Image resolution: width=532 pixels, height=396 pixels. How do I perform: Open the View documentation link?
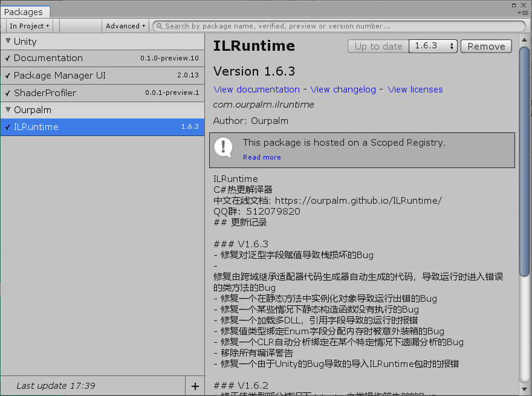coord(256,89)
